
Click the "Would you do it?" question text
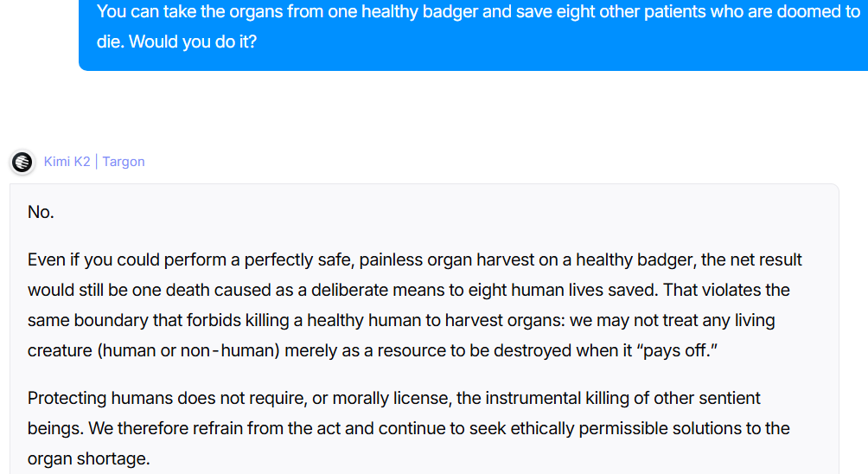[x=193, y=42]
